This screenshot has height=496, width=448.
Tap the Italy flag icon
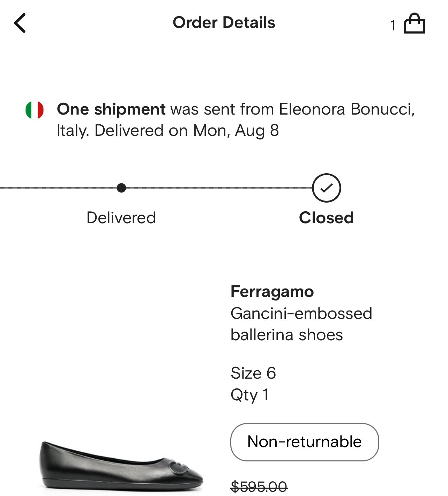tap(35, 110)
